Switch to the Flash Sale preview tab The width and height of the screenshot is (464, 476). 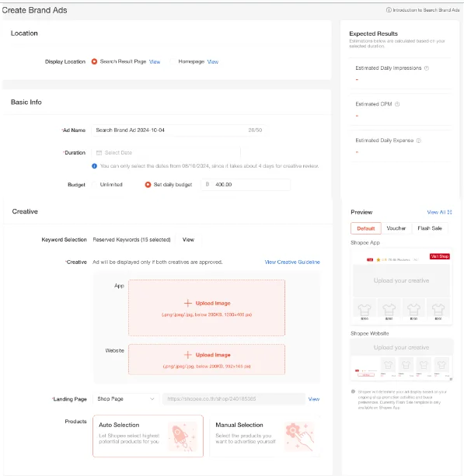(430, 228)
